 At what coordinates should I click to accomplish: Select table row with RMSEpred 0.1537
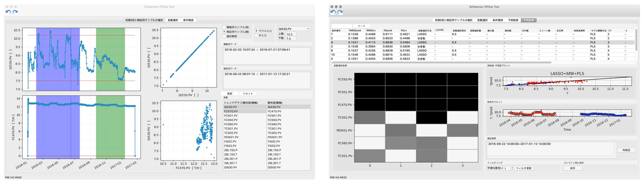[x=482, y=51]
